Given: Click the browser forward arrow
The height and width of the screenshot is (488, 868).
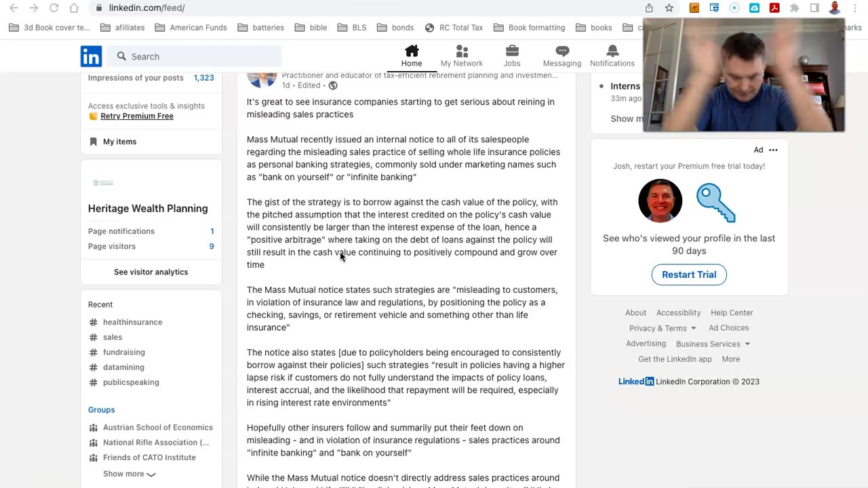Looking at the screenshot, I should 34,8.
